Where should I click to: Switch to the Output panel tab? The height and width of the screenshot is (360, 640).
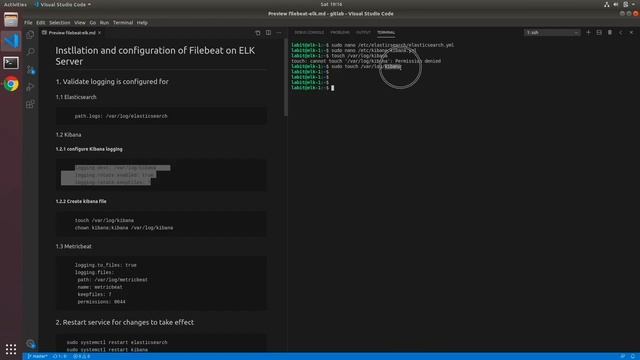363,32
